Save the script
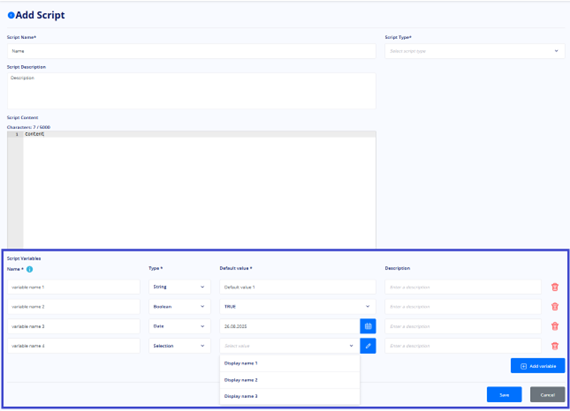Viewport: 570px width, 411px height. (x=504, y=395)
